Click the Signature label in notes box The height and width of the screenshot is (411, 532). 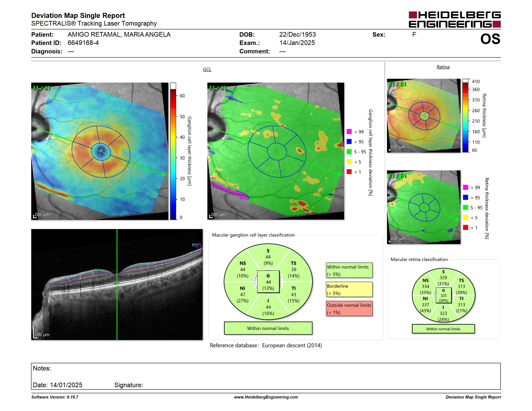point(129,385)
